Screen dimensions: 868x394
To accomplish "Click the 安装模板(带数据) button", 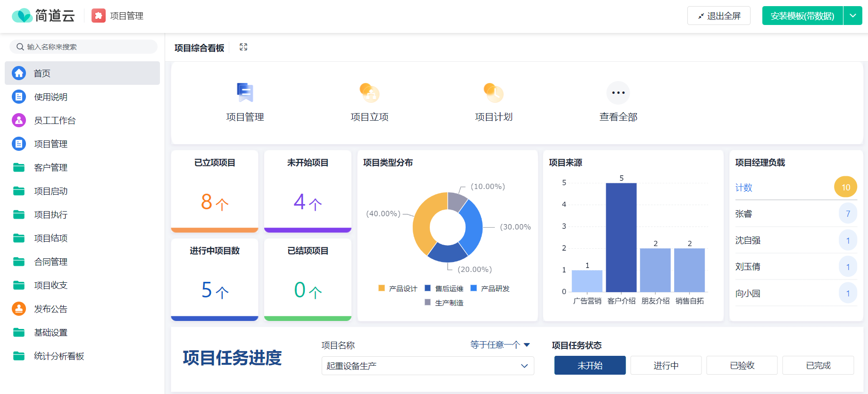I will 802,16.
